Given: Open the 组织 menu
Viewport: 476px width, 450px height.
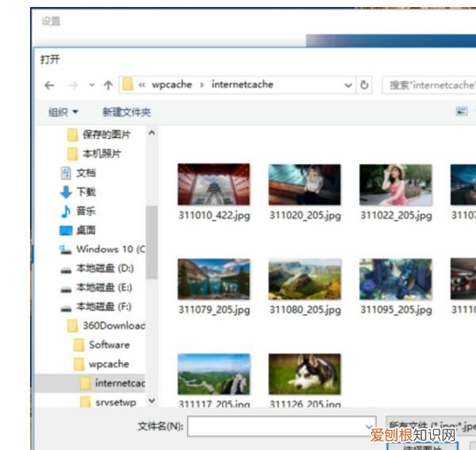Looking at the screenshot, I should (x=63, y=112).
